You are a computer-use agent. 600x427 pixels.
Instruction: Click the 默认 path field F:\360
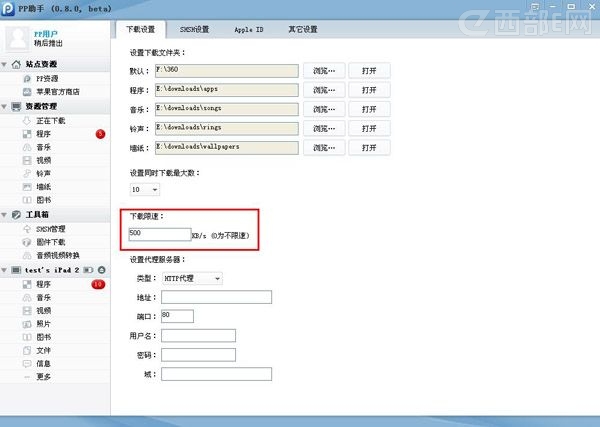pyautogui.click(x=227, y=71)
